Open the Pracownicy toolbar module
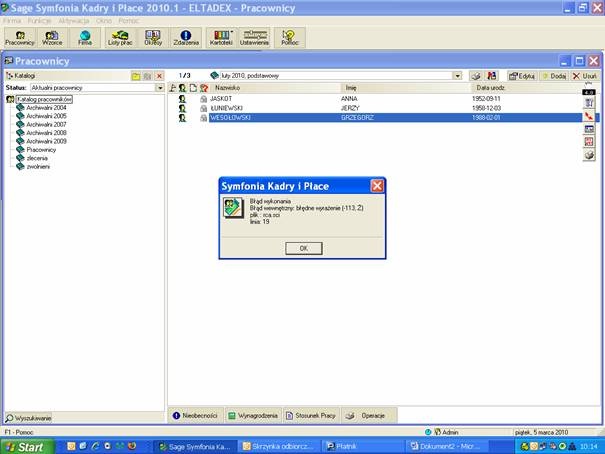 20,37
